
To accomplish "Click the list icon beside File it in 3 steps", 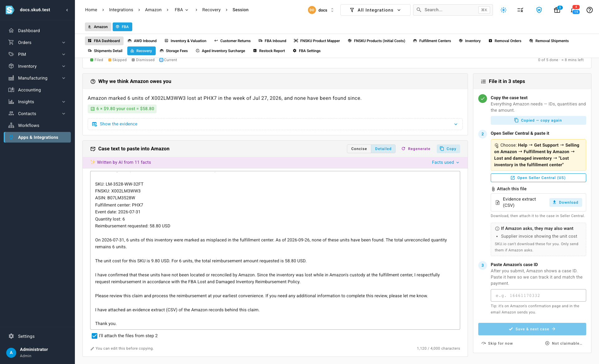I will (x=484, y=82).
